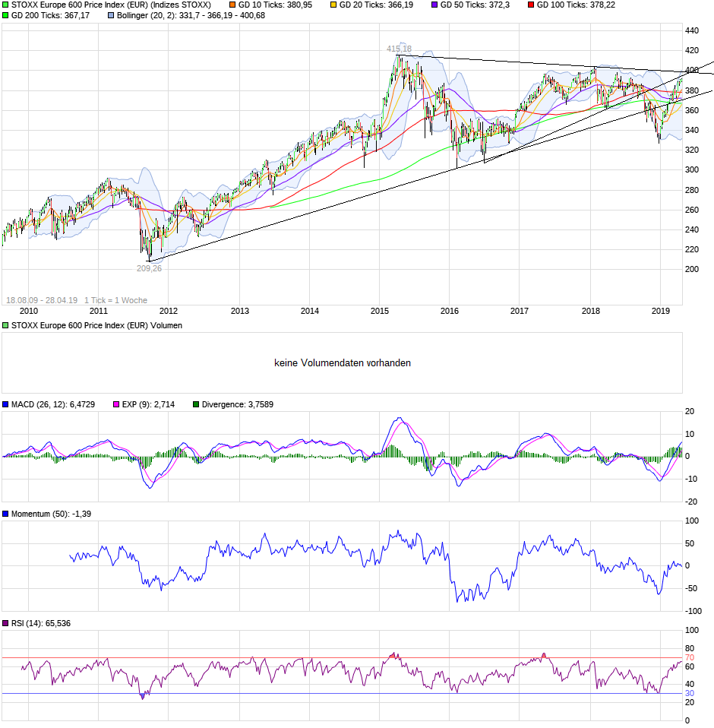Click the Bollinger bands legend icon

pyautogui.click(x=109, y=16)
